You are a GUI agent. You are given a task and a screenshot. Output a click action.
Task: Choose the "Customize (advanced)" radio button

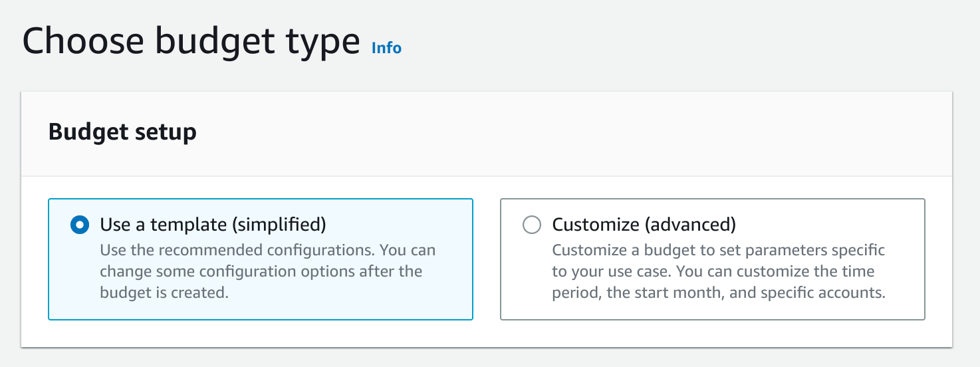click(532, 225)
